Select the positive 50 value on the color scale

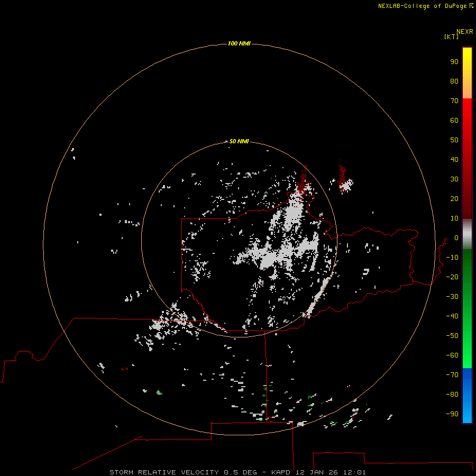454,140
